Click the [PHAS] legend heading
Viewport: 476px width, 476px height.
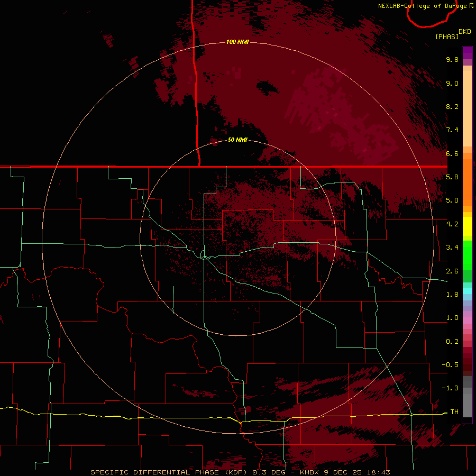tap(447, 36)
